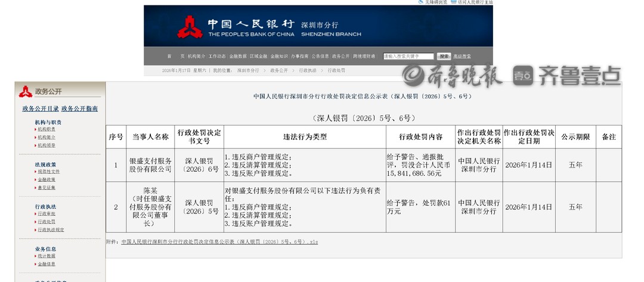The width and height of the screenshot is (644, 282).
Task: Click the search keyword input field
Action: pos(408,56)
